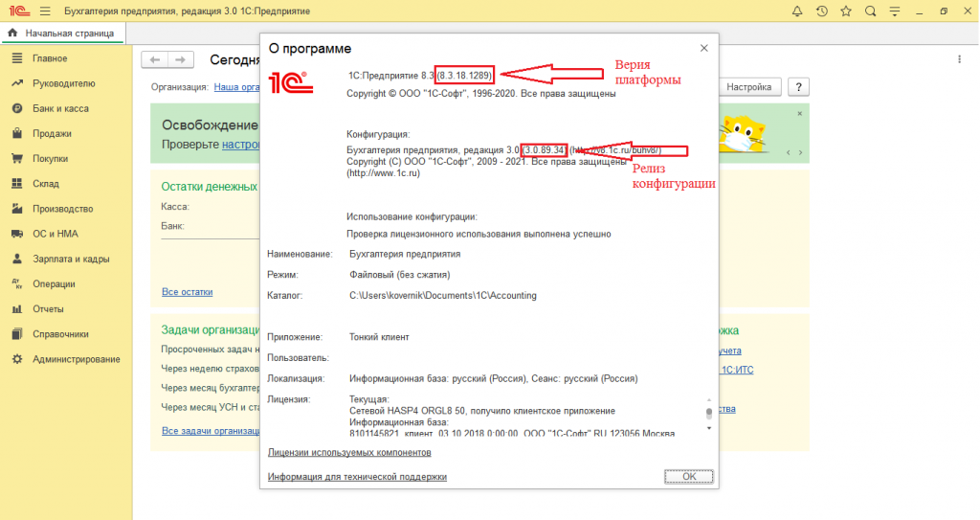
Task: Expand the service menu arrow in title bar
Action: (894, 11)
